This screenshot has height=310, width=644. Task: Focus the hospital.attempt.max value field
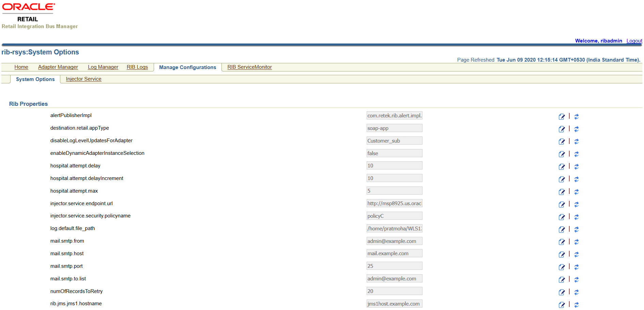[x=394, y=191]
